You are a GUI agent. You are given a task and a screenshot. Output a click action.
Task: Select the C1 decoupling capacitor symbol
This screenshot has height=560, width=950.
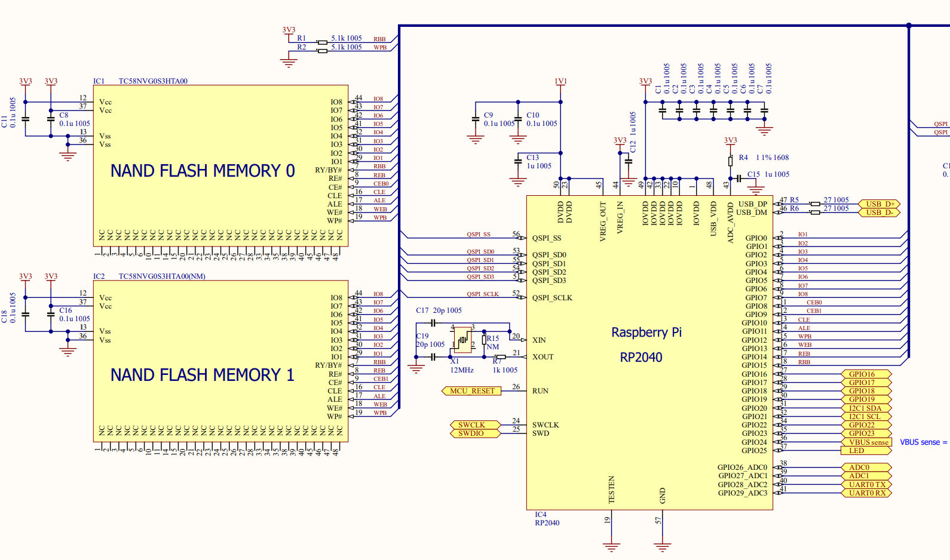coord(662,110)
